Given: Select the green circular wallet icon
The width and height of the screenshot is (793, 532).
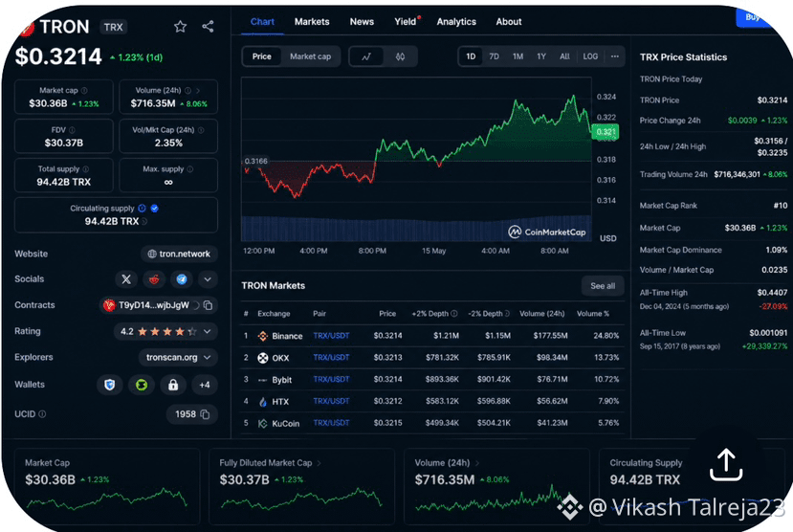Looking at the screenshot, I should [142, 385].
